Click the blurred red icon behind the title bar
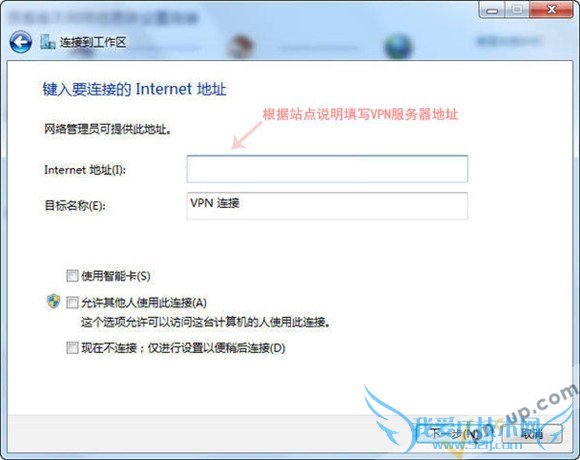Screen dimensions: 580x460 coord(240,46)
